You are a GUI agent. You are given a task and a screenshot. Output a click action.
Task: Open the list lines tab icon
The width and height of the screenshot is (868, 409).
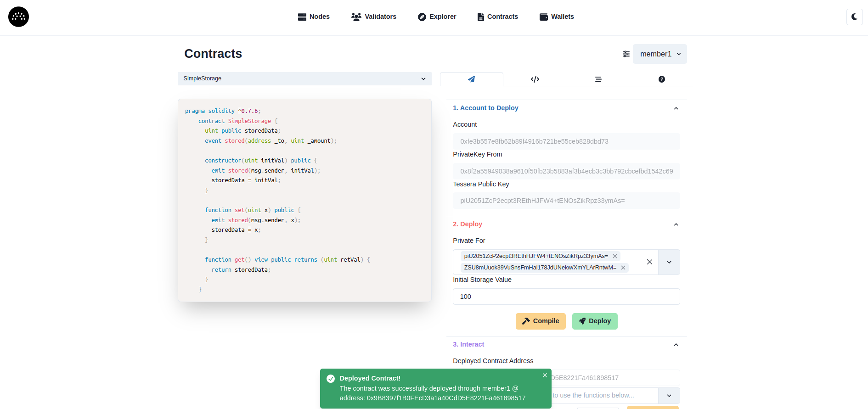tap(598, 79)
